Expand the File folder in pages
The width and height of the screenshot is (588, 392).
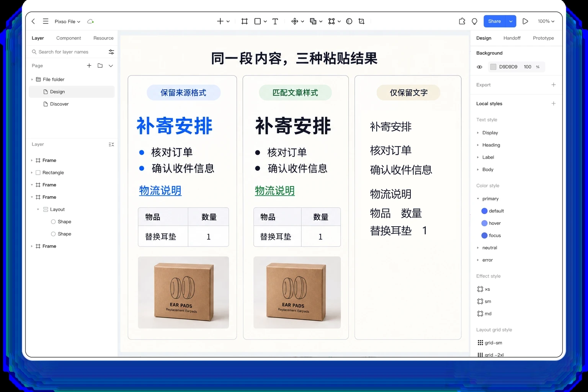click(32, 80)
